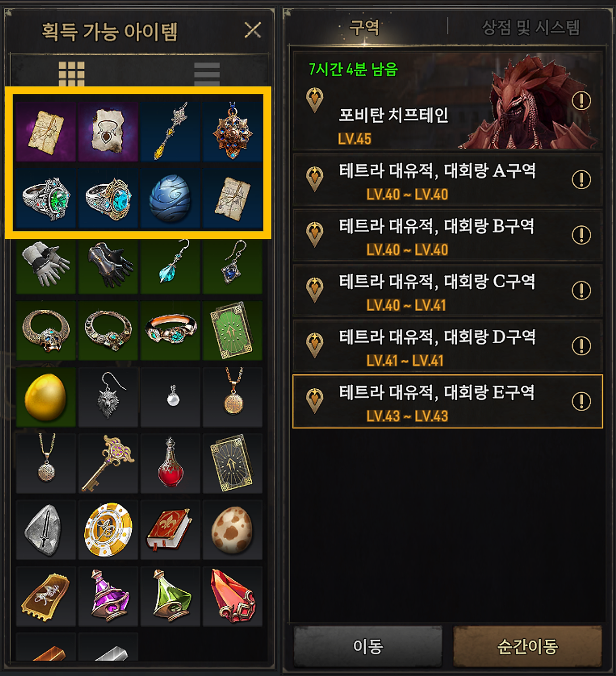This screenshot has width=616, height=676.
Task: Open the 구역 tab
Action: [x=364, y=27]
